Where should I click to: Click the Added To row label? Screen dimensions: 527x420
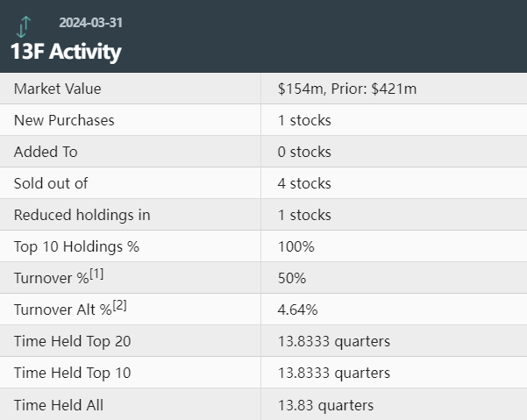click(x=46, y=152)
